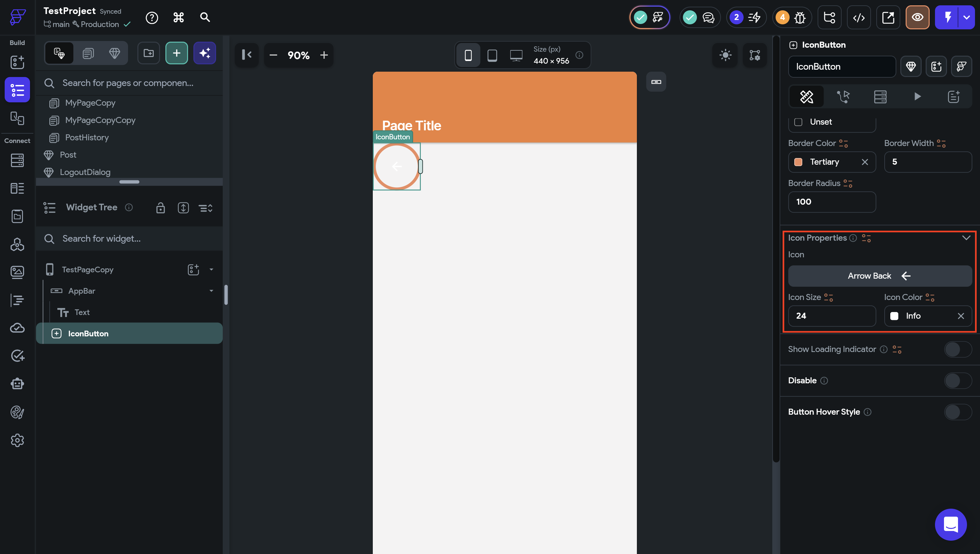Viewport: 980px width, 554px height.
Task: Open preview mode eye icon
Action: tap(917, 18)
